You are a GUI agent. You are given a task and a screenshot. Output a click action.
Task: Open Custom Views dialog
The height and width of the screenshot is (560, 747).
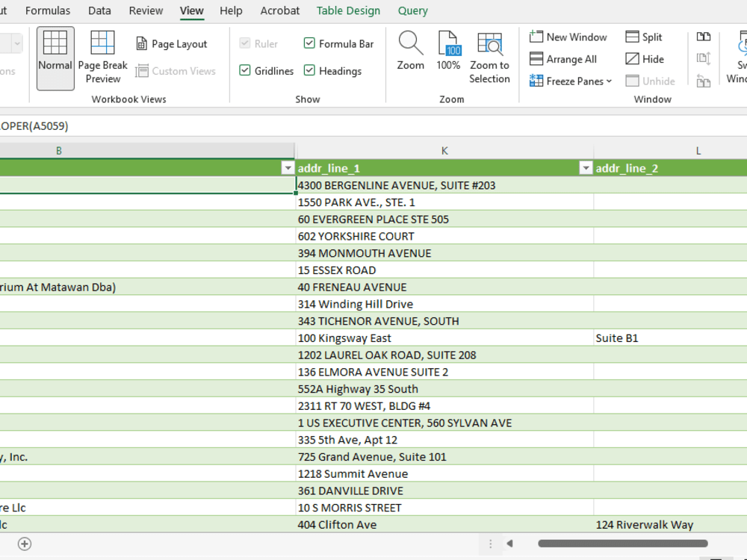click(176, 71)
